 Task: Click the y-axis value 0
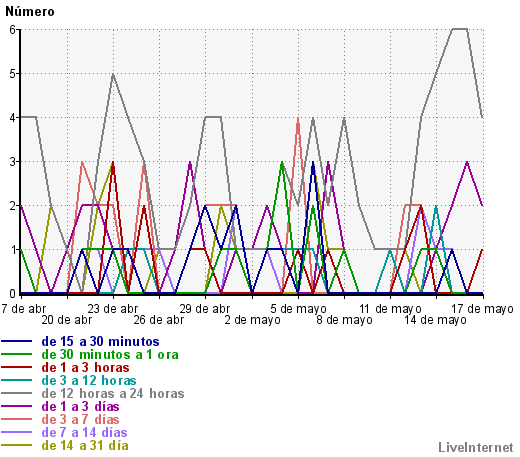point(13,294)
